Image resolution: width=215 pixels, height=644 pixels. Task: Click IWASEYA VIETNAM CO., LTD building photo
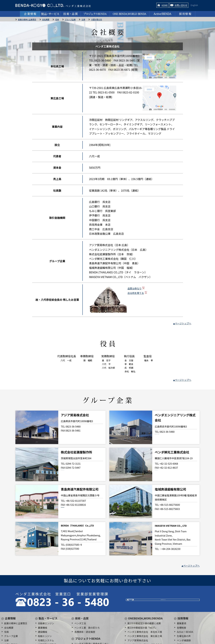pos(131,539)
